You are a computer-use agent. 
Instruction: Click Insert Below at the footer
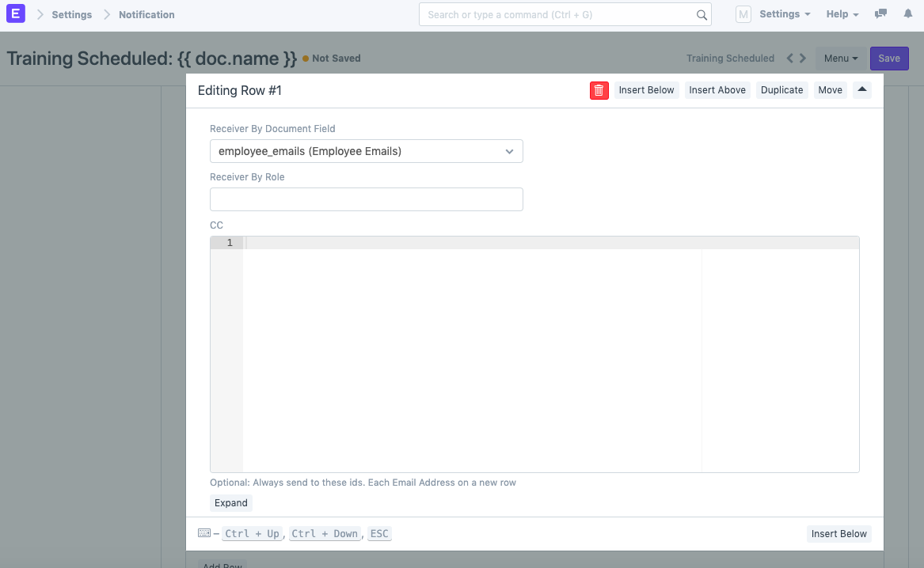click(838, 534)
